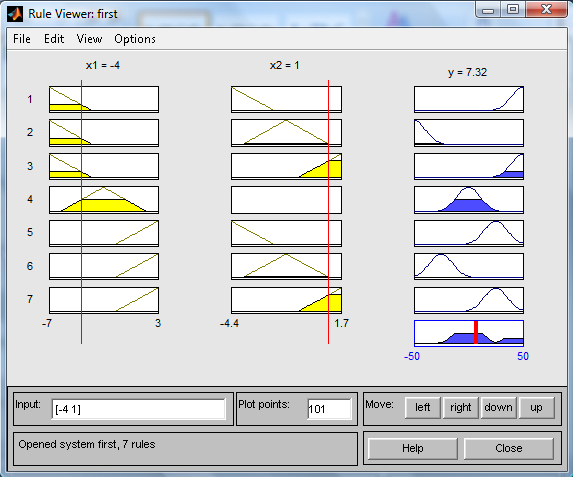The width and height of the screenshot is (573, 477).
Task: Click rule 6 output y plot
Action: [x=469, y=266]
